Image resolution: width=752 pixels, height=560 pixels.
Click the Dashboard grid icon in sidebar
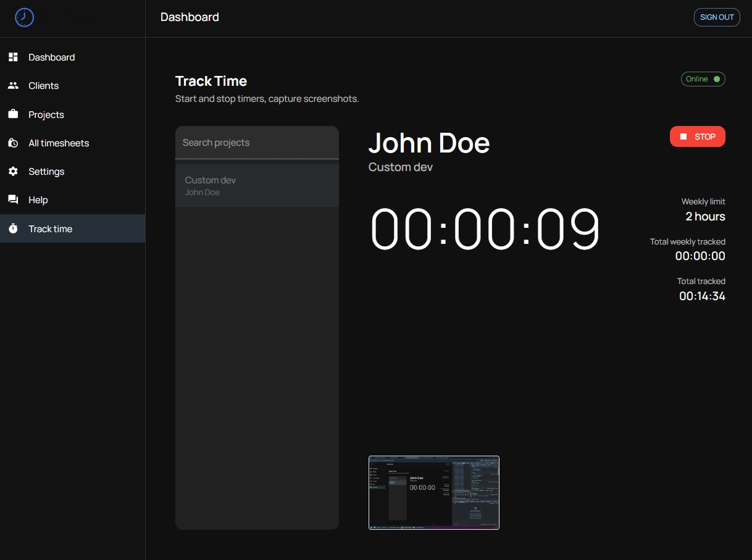coord(13,57)
